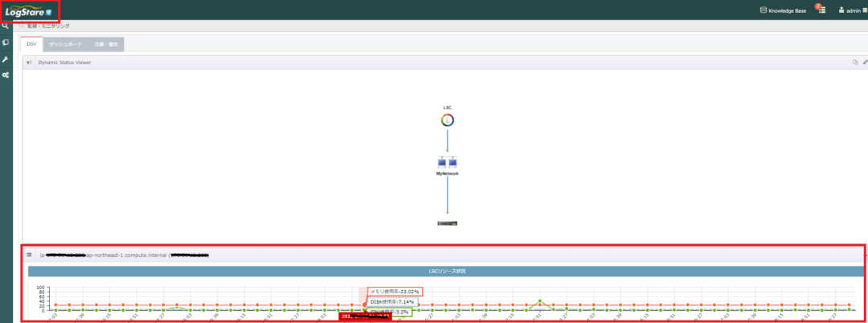Click the LogStare logo
Viewport: 868px width, 323px height.
(28, 11)
